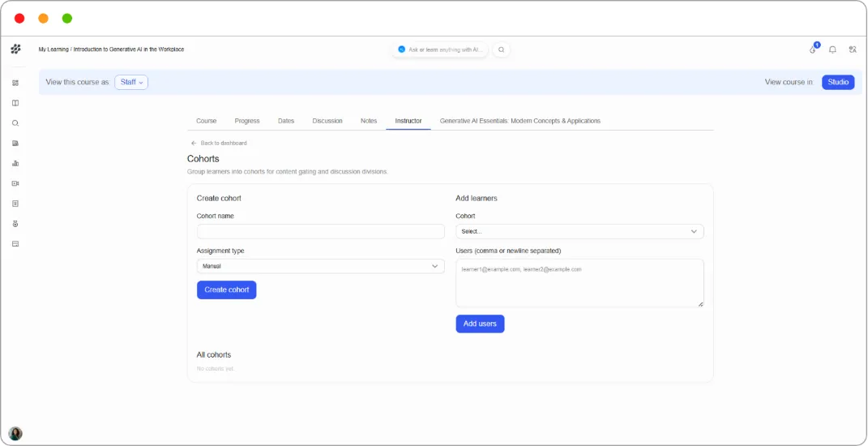Expand the Assignment type Manual dropdown
Screen dimensions: 868x446
(x=320, y=266)
